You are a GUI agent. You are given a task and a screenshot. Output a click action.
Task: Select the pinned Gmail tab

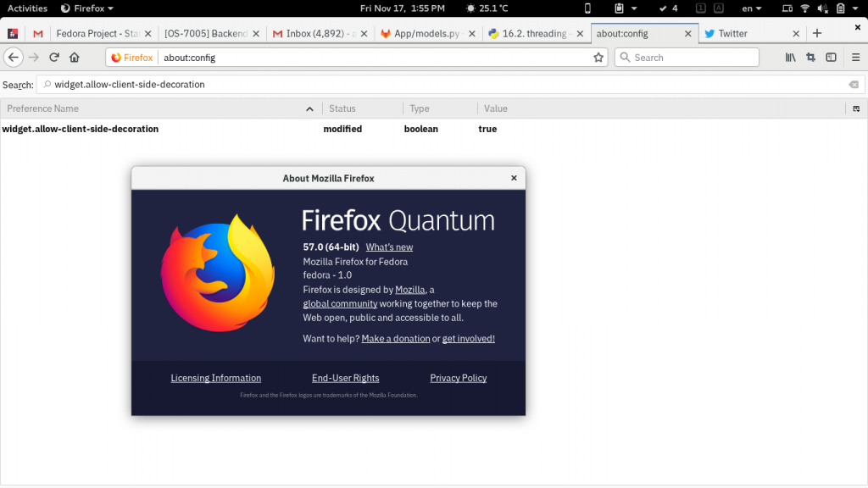coord(37,34)
